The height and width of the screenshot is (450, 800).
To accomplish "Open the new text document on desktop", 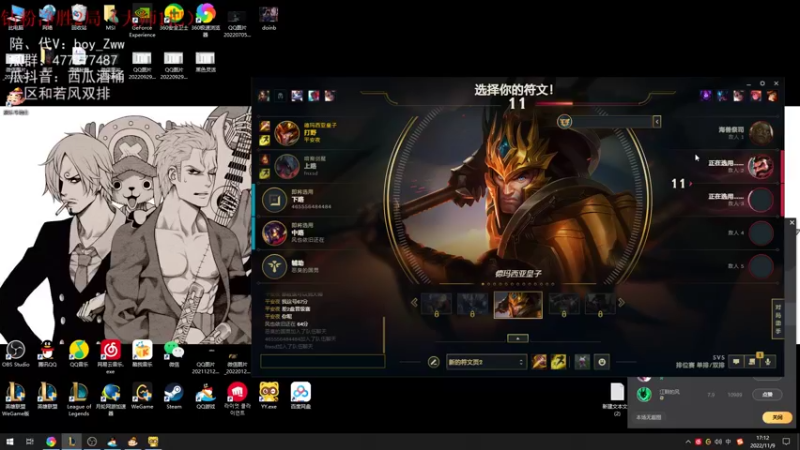I will 617,399.
